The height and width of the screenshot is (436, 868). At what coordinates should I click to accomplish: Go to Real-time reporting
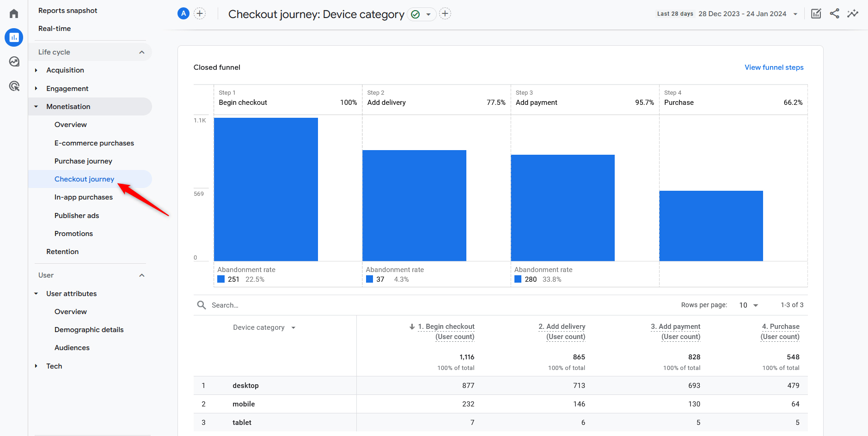click(x=55, y=28)
